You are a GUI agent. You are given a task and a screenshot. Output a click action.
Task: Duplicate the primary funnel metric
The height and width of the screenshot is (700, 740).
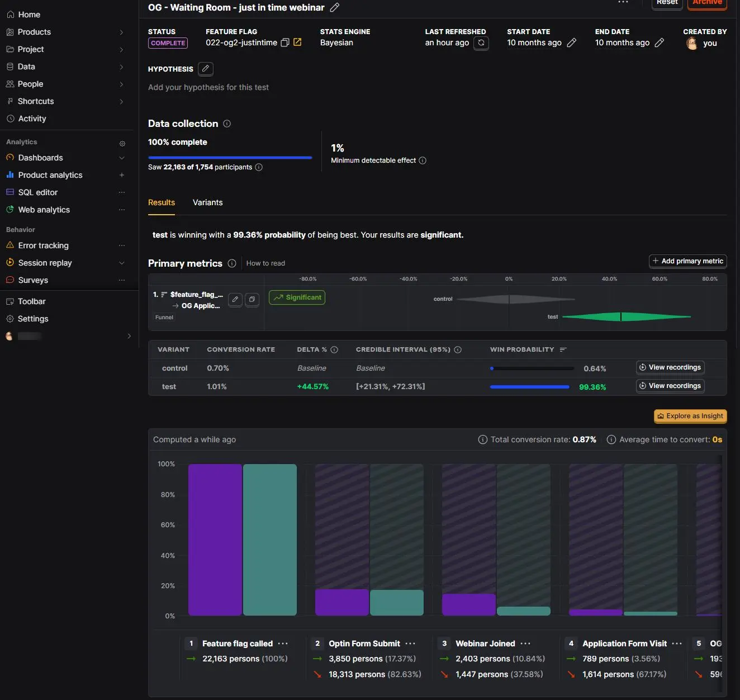[252, 300]
